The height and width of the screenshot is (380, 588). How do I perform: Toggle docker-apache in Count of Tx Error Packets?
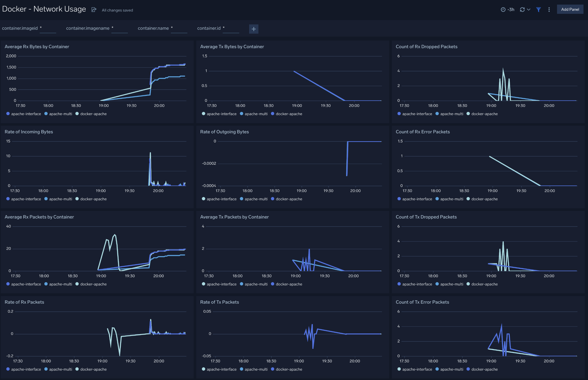484,369
